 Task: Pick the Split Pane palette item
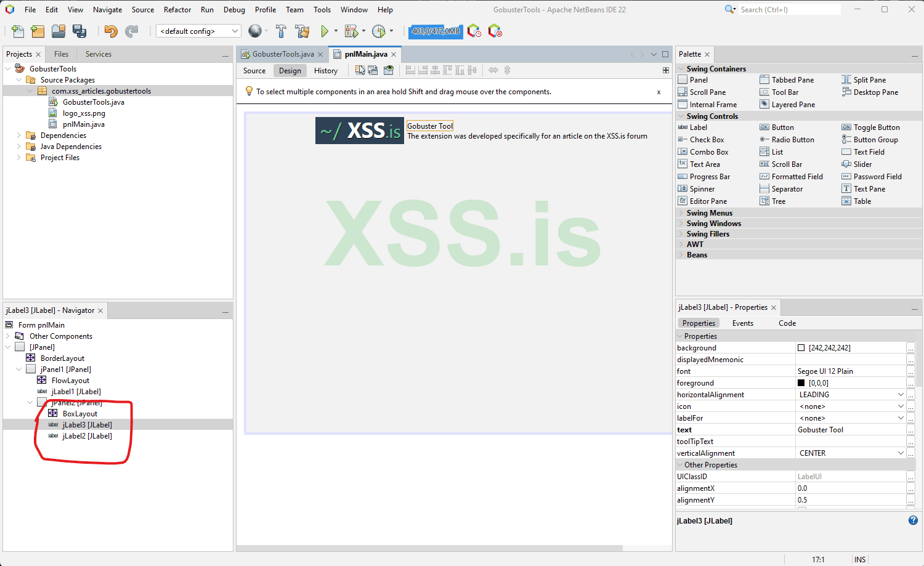click(x=864, y=80)
